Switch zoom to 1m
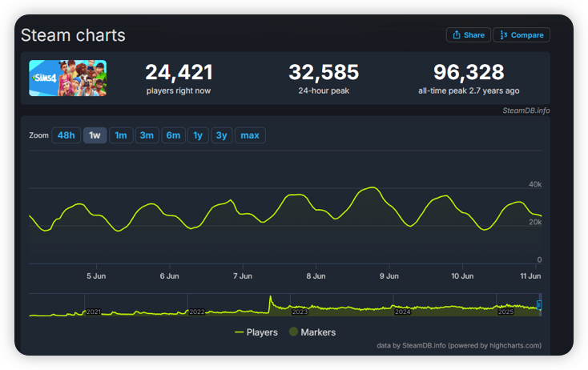Viewport: 588px width, 370px height. click(121, 135)
